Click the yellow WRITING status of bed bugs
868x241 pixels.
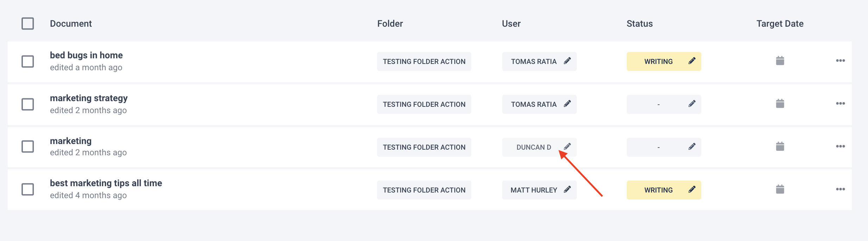click(x=658, y=61)
